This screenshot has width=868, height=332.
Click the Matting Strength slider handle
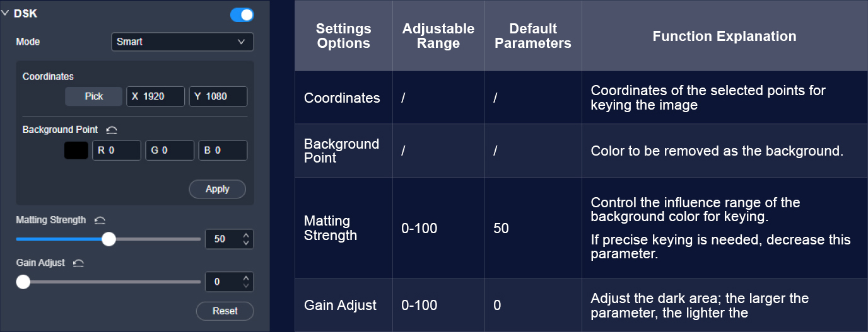pyautogui.click(x=109, y=239)
